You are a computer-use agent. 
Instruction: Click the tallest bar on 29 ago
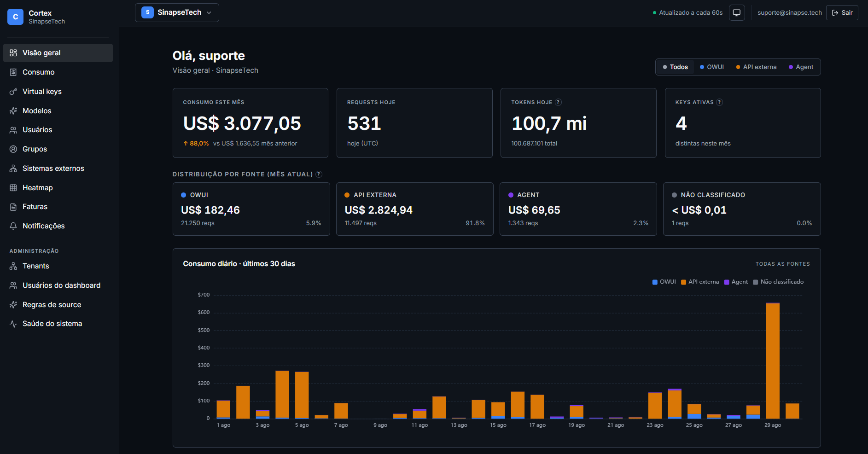tap(773, 361)
